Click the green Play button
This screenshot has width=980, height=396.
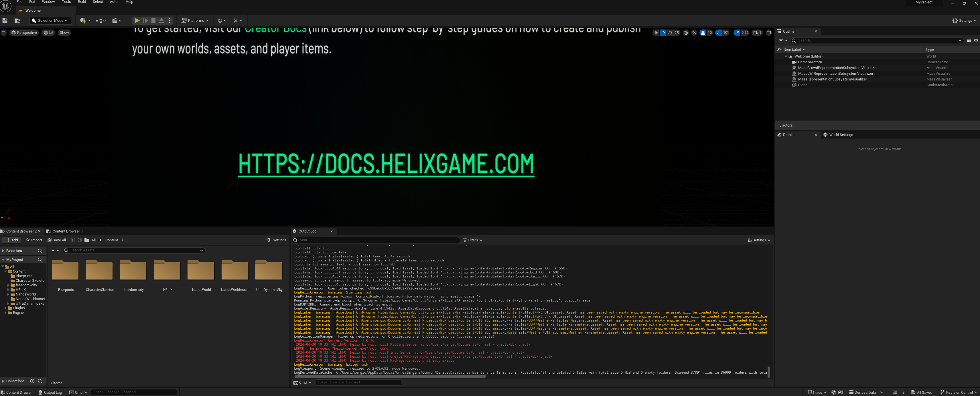pyautogui.click(x=137, y=21)
